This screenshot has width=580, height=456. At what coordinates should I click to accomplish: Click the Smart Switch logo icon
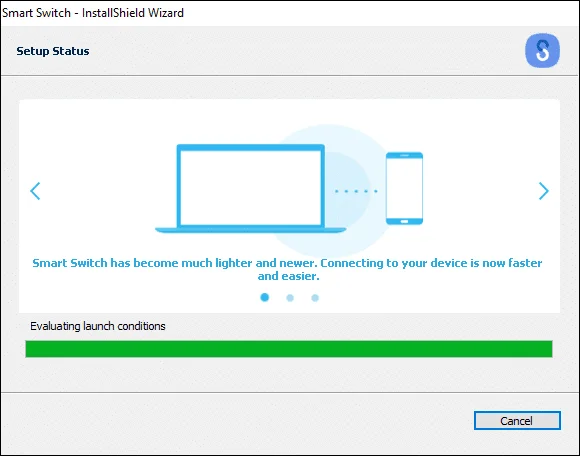pyautogui.click(x=542, y=51)
